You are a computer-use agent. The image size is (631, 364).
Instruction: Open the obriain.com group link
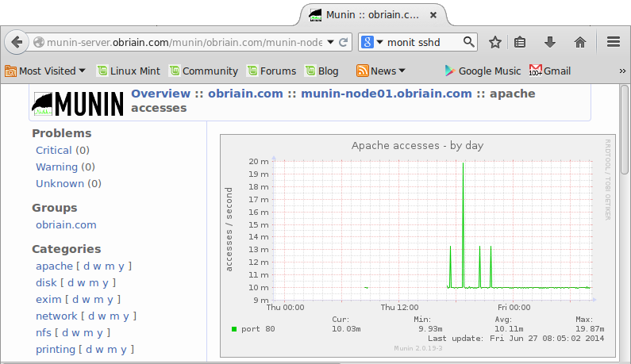tap(66, 225)
